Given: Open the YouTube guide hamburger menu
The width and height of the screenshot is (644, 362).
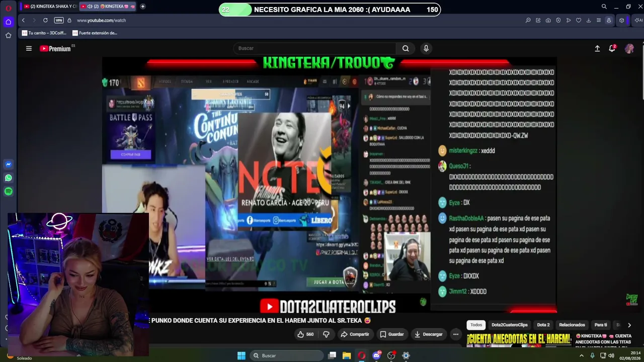Looking at the screenshot, I should click(x=29, y=48).
